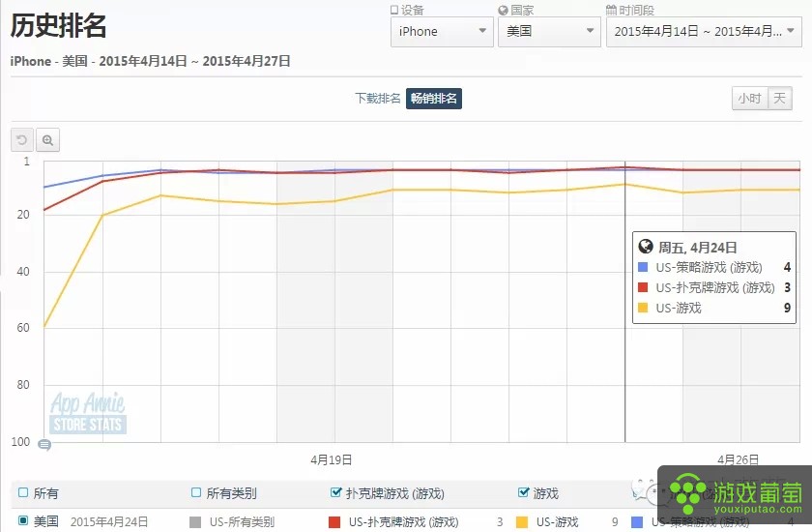Open the iPhone device dropdown
The height and width of the screenshot is (532, 812).
coord(442,32)
